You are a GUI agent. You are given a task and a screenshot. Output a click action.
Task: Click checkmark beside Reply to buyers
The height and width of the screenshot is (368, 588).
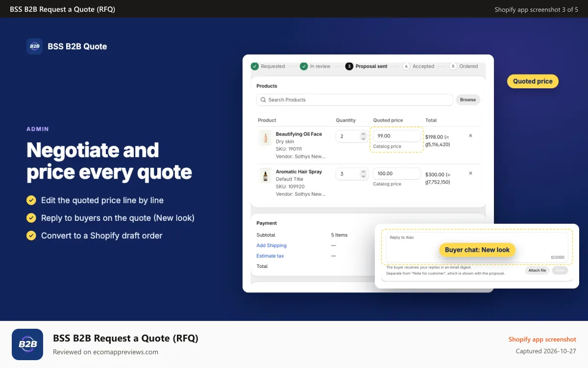click(x=31, y=218)
